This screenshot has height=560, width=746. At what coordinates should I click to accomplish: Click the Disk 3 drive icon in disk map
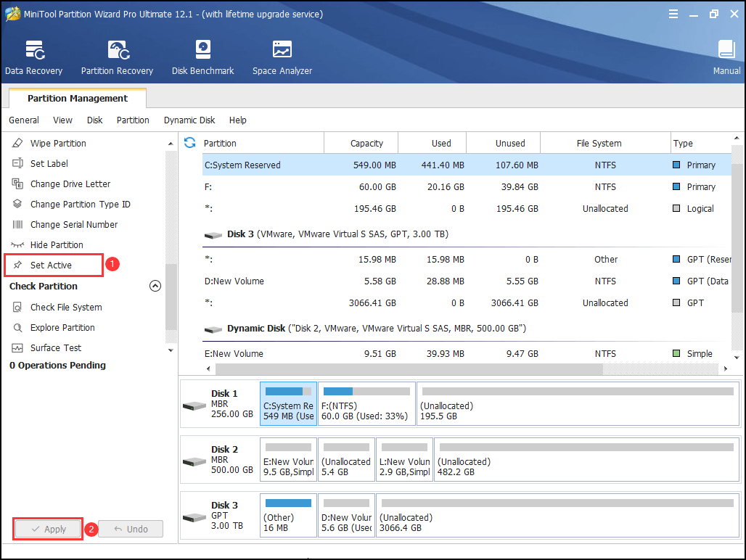[x=194, y=517]
